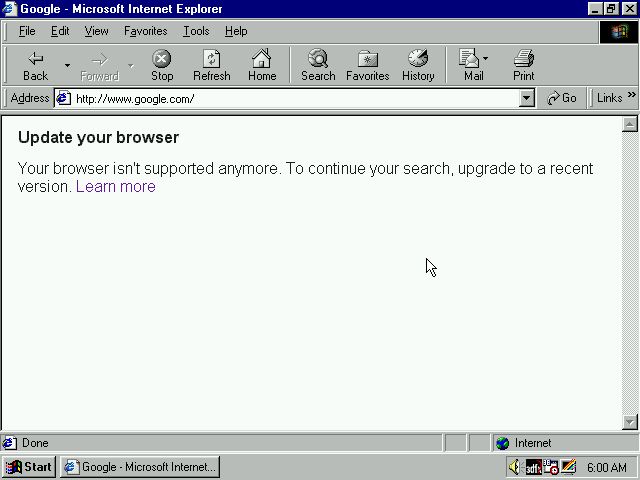Go to the Home page icon
The image size is (640, 480).
coord(262,65)
